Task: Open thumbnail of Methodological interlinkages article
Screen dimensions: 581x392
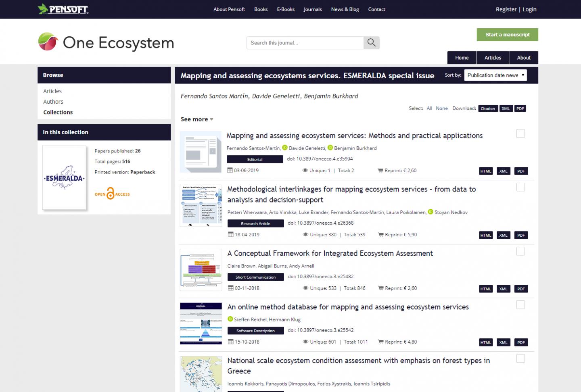Action: [x=201, y=206]
